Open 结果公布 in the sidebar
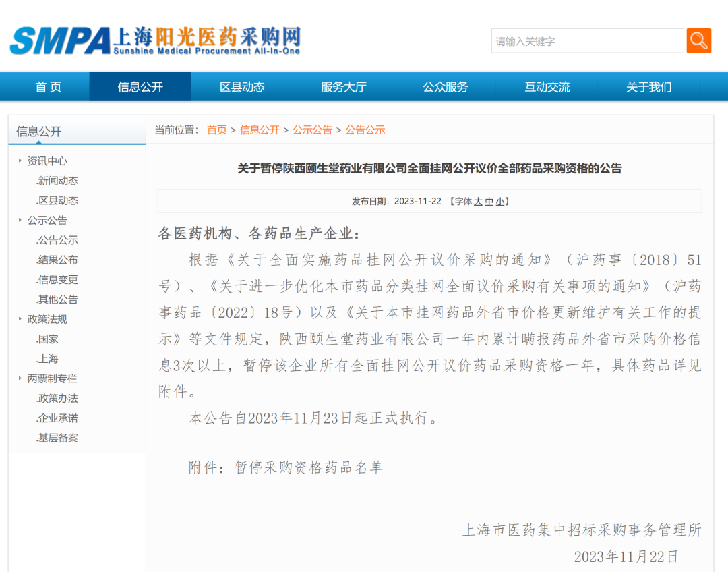This screenshot has height=572, width=728. (57, 260)
